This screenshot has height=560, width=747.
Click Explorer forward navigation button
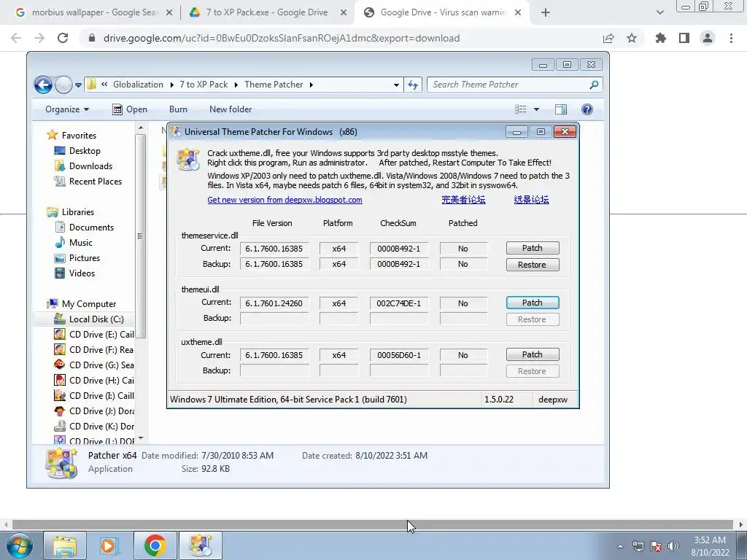63,85
